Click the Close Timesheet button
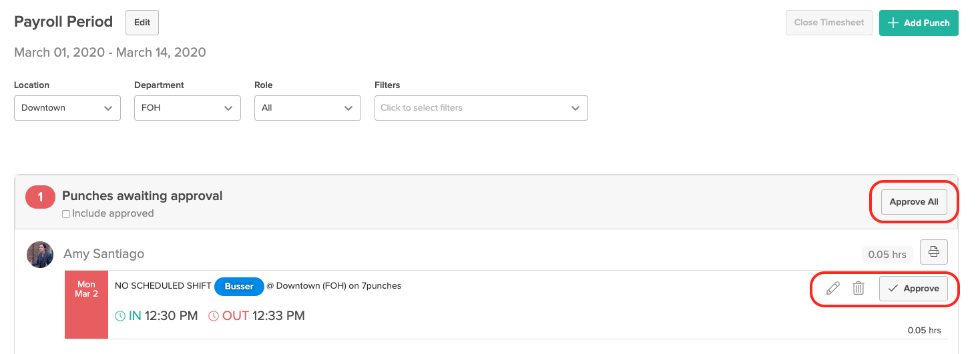 click(x=829, y=23)
